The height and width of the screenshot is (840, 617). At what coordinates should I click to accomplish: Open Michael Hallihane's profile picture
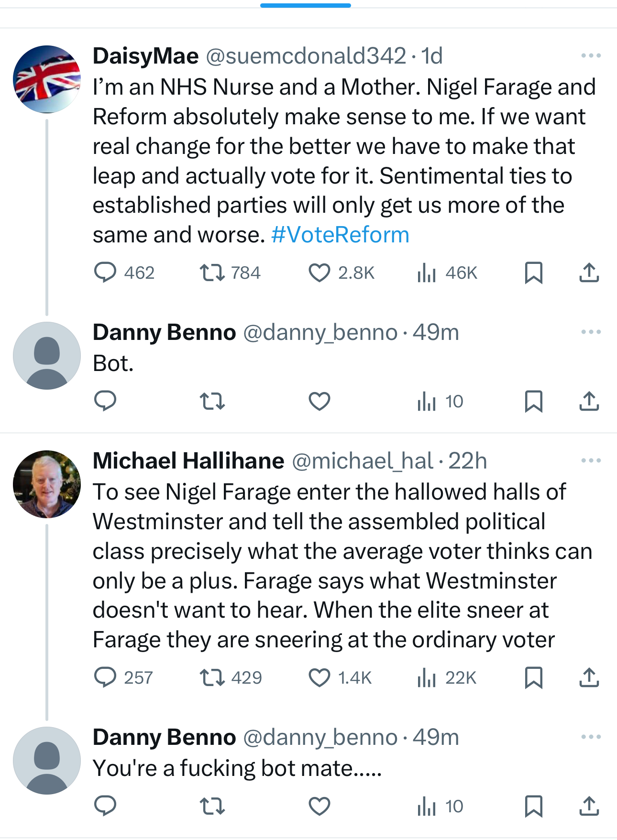click(47, 484)
